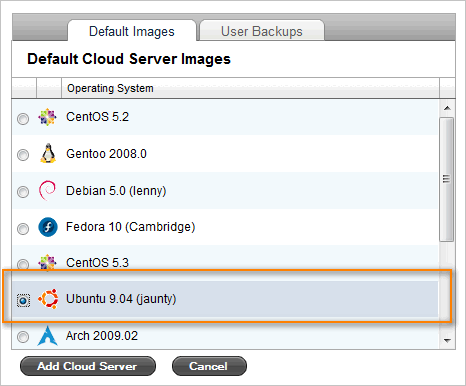The width and height of the screenshot is (466, 386).
Task: Click the Fedora logo icon
Action: [x=48, y=227]
